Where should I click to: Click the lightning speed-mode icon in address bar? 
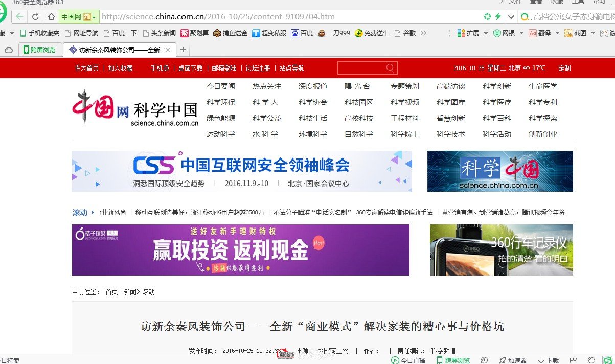click(x=497, y=17)
